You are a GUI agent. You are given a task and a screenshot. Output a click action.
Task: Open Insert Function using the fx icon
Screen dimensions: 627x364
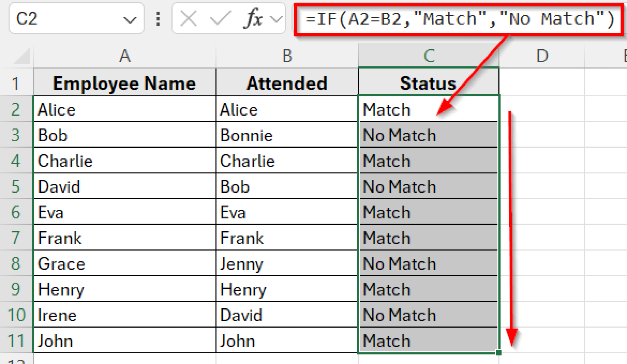(255, 19)
